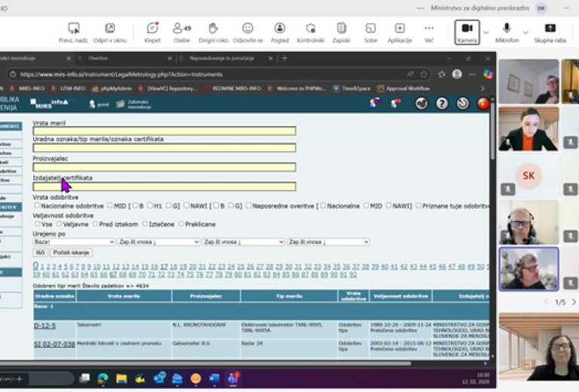Expand the Baza sort dropdown
579x392 pixels.
pyautogui.click(x=74, y=242)
